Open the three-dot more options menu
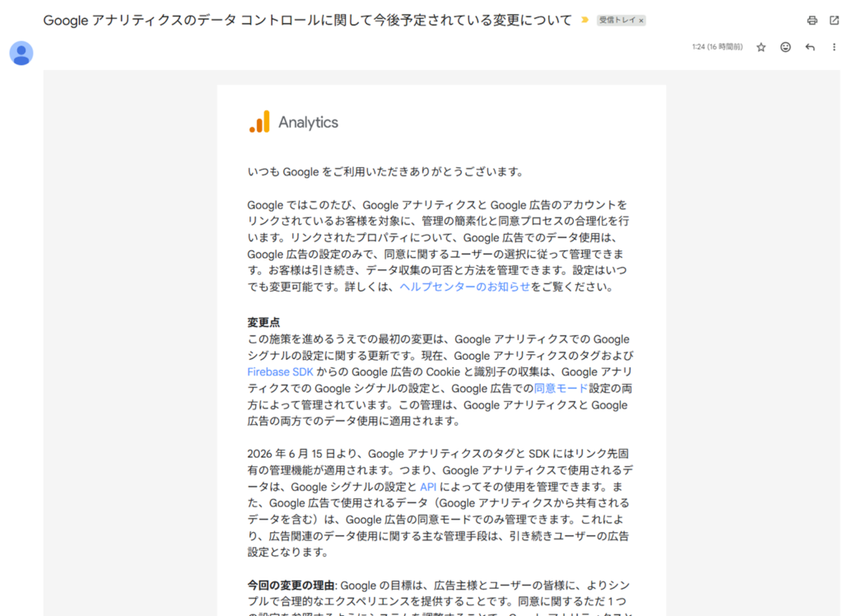The width and height of the screenshot is (843, 616). (x=834, y=48)
